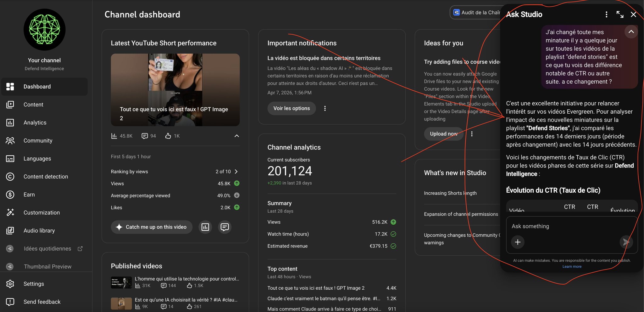Open the latest Short thumbnail
Image resolution: width=644 pixels, height=312 pixels.
click(x=175, y=90)
